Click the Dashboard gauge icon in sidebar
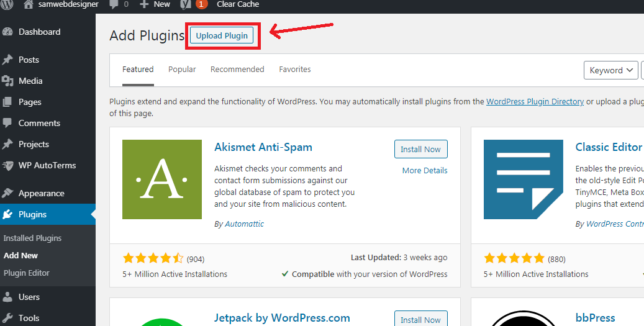The height and width of the screenshot is (326, 644). (x=7, y=32)
